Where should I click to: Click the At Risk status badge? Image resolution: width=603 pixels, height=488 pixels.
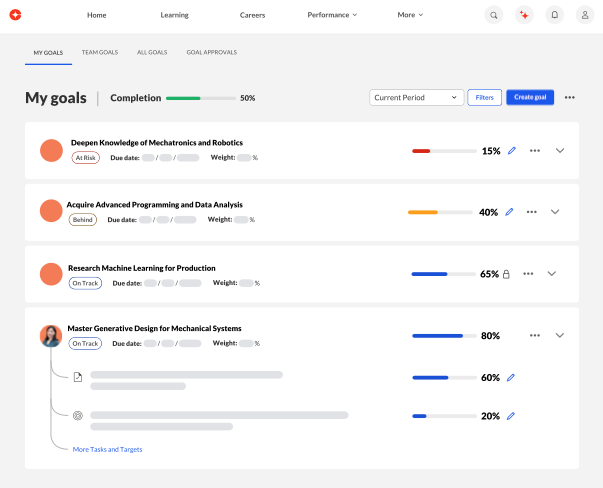point(85,158)
